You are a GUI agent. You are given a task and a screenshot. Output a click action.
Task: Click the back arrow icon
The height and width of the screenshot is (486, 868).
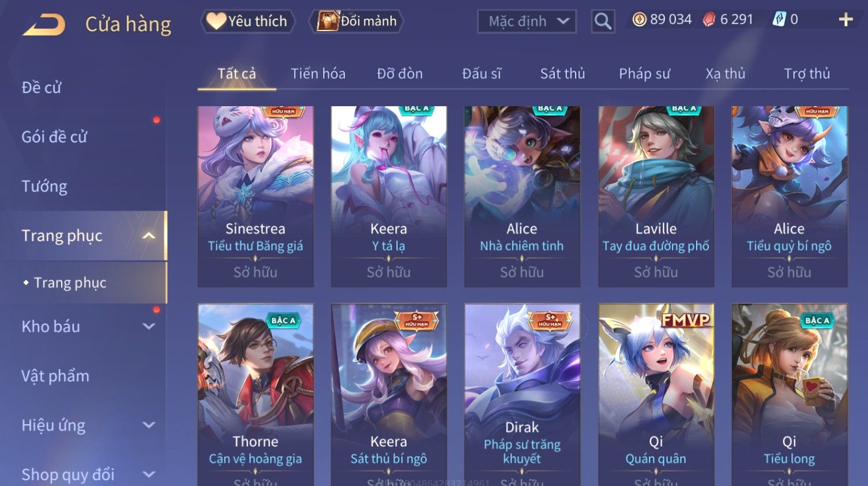(43, 25)
